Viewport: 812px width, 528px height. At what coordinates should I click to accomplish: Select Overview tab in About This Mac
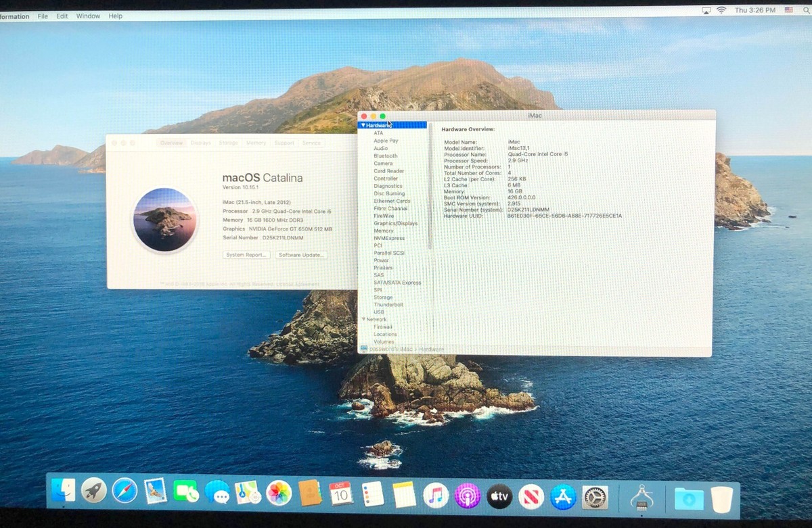pos(172,143)
